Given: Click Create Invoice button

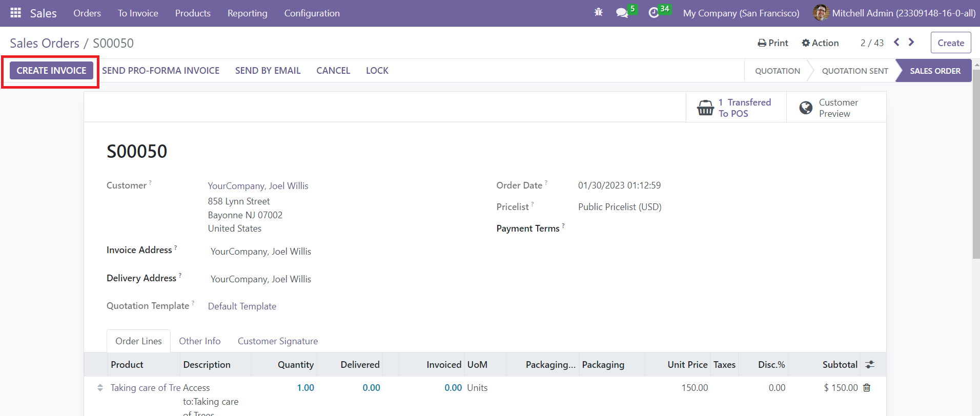Looking at the screenshot, I should (x=51, y=70).
